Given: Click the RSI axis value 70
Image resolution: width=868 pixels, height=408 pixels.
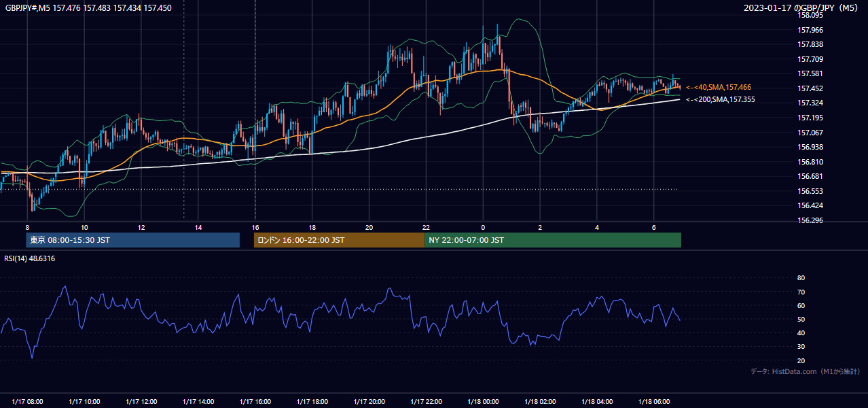Looking at the screenshot, I should [x=801, y=292].
